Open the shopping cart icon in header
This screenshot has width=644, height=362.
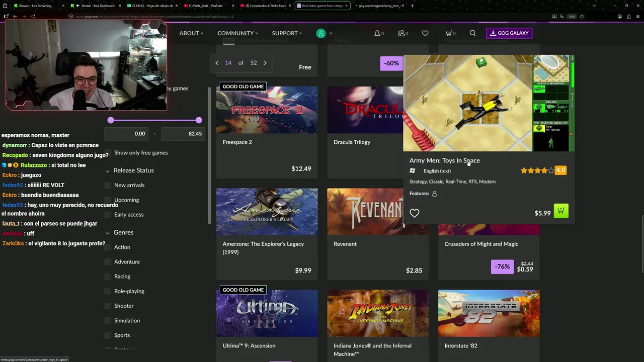pos(449,33)
